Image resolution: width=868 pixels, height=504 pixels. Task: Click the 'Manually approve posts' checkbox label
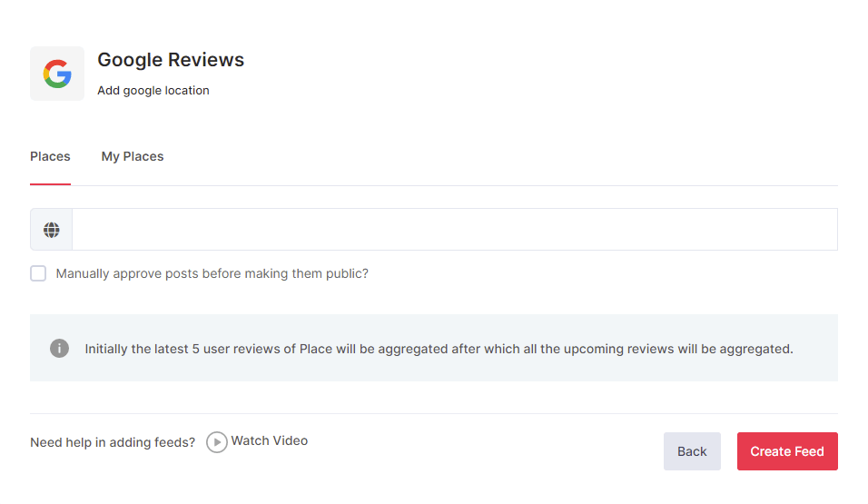pyautogui.click(x=212, y=273)
